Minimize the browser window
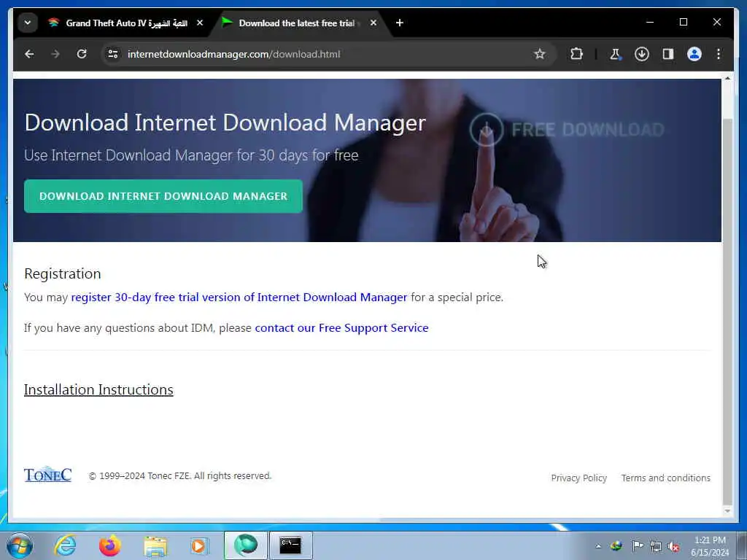747x560 pixels. [650, 23]
